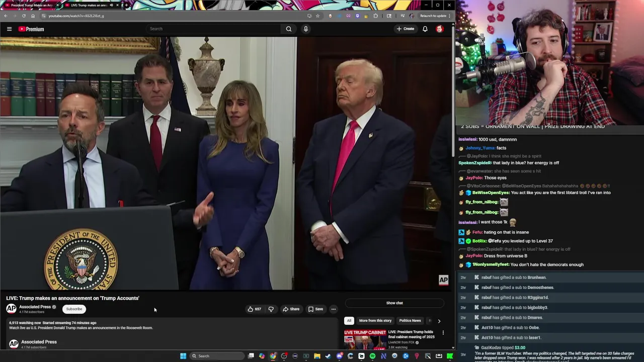
Task: Open Copilot icon in the taskbar
Action: [262, 356]
